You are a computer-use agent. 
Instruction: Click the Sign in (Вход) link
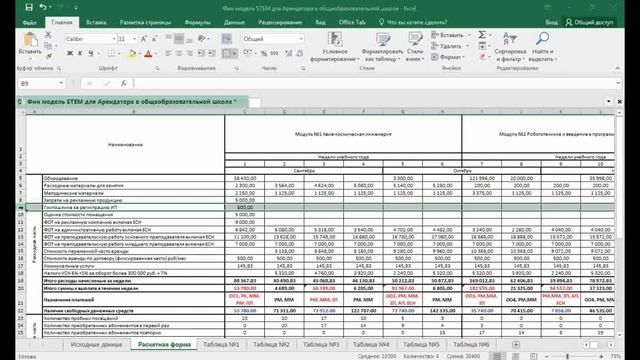click(x=551, y=22)
